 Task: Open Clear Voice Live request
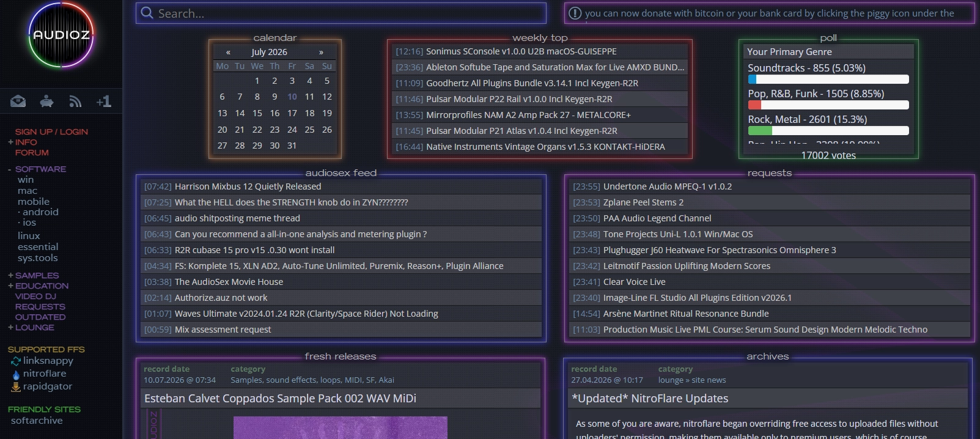[x=634, y=282]
